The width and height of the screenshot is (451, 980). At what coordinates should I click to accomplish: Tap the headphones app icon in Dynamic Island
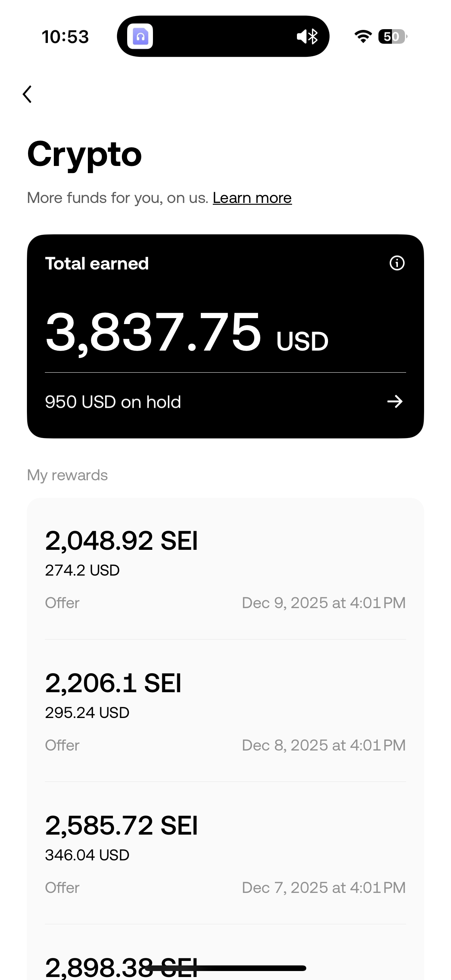coord(140,37)
